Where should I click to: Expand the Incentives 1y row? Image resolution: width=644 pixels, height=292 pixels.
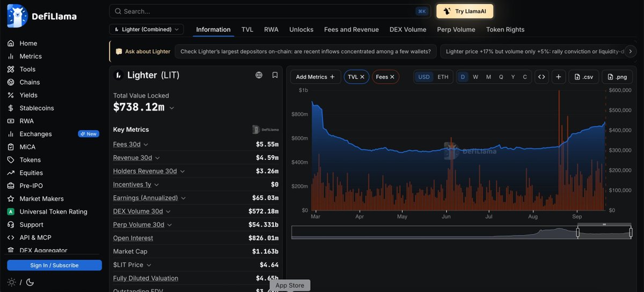tap(157, 185)
